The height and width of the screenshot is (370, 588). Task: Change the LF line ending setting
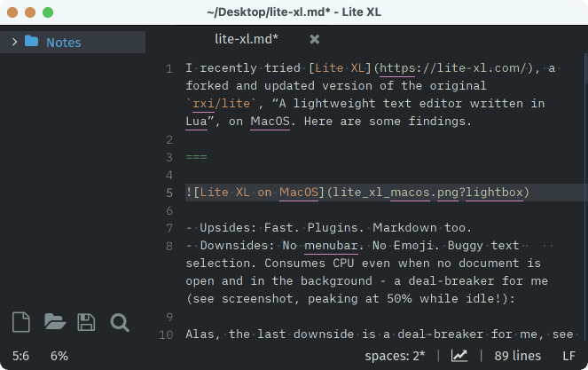[x=568, y=356]
